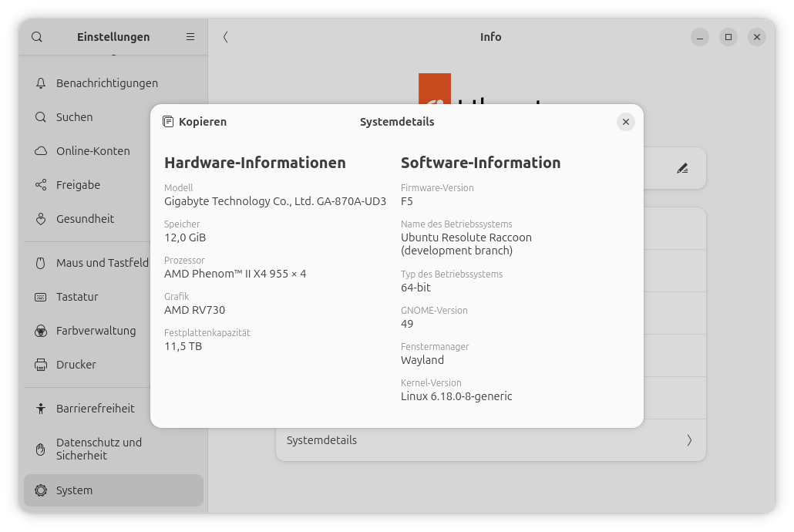This screenshot has height=532, width=794.
Task: Click the pencil edit icon behind dialog
Action: pos(682,168)
